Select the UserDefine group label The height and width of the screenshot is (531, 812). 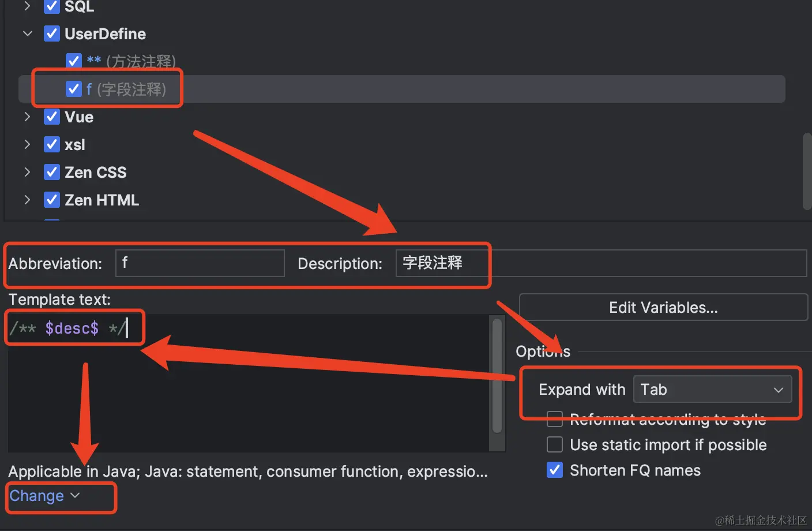pos(105,33)
